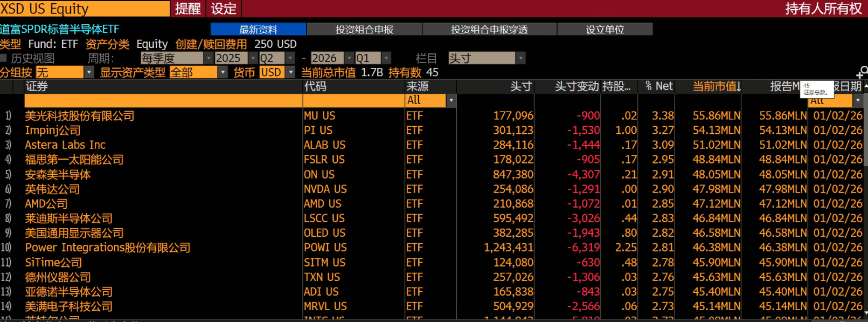Open the 2026 end year dropdown
The height and width of the screenshot is (322, 868).
[349, 58]
